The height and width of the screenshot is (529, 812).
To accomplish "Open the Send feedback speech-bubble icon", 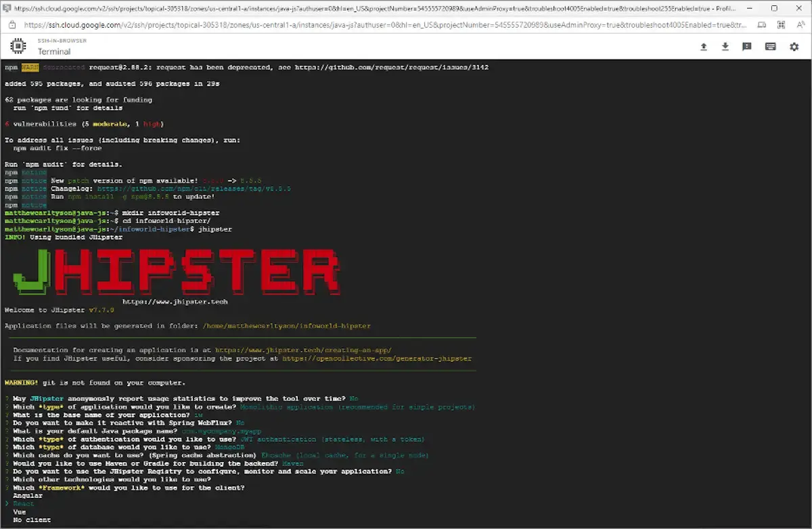I will [x=747, y=47].
